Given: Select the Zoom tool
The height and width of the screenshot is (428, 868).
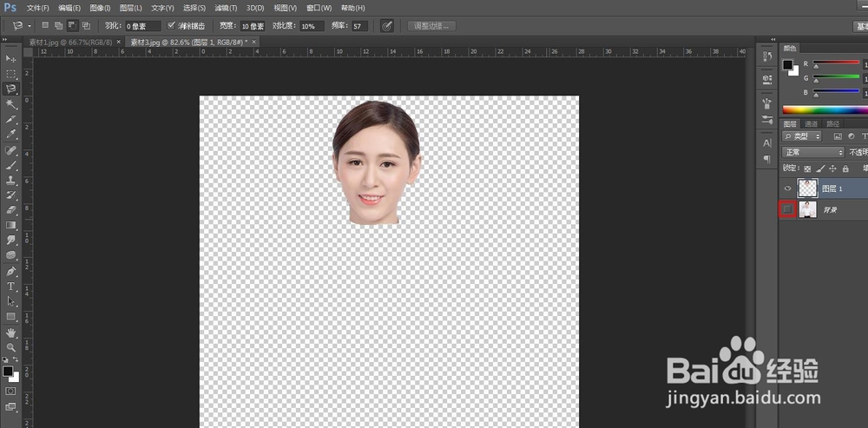Looking at the screenshot, I should point(10,347).
